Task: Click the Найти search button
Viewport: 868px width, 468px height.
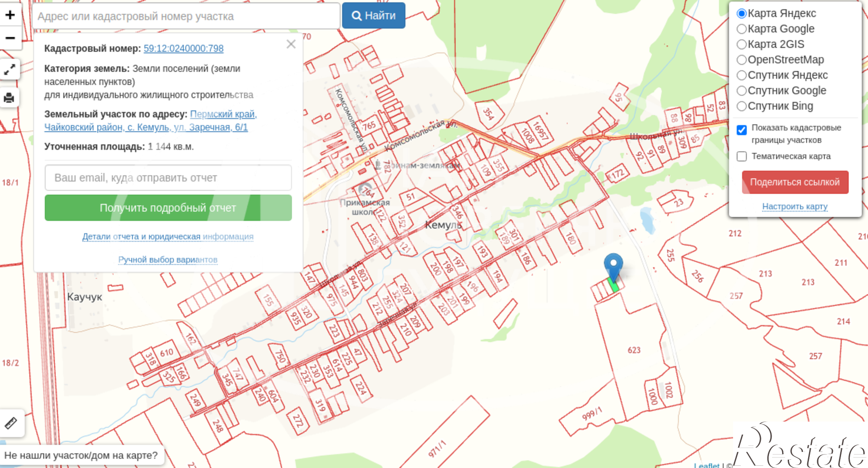Action: point(374,16)
